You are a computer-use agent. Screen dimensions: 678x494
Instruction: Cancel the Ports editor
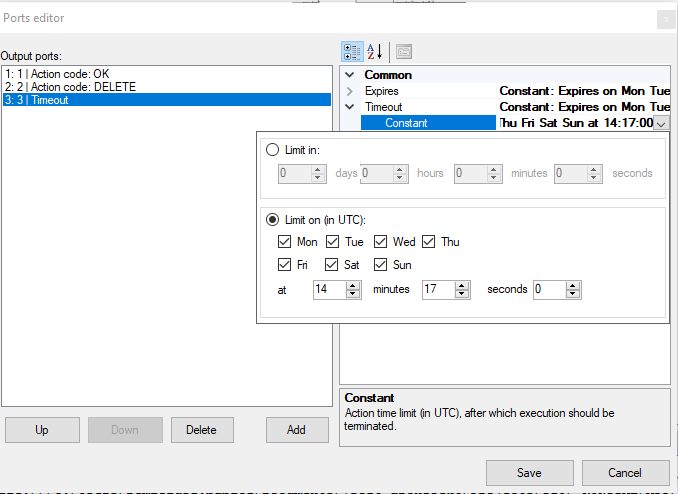coord(625,473)
